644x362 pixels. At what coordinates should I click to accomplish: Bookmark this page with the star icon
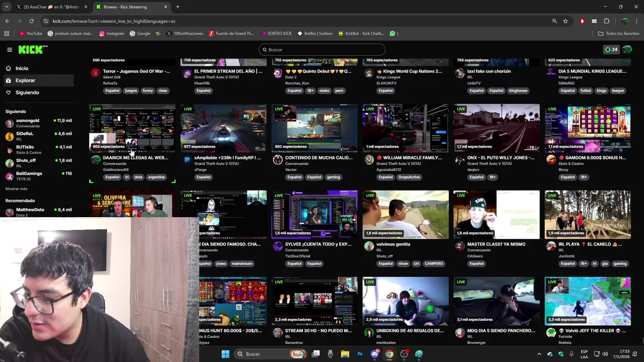pyautogui.click(x=566, y=21)
